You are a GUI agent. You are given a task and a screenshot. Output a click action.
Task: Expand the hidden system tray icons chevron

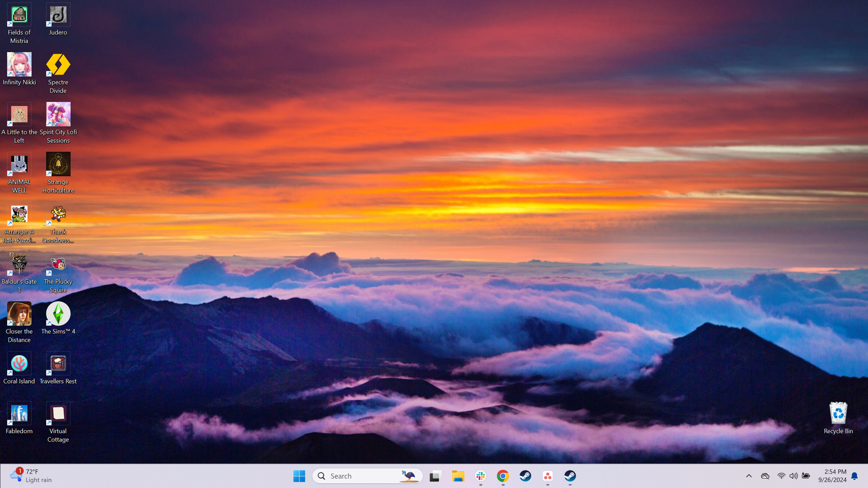749,476
